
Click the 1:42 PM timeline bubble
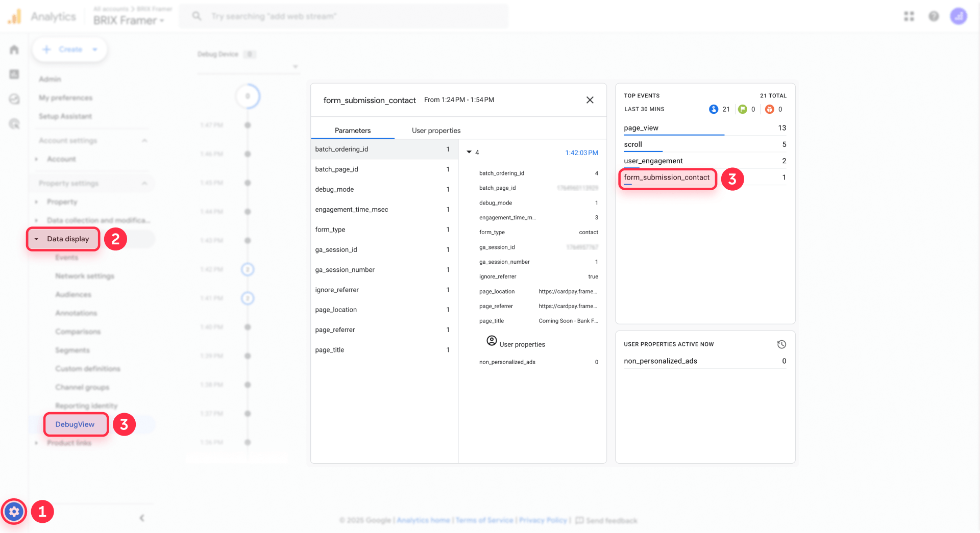pyautogui.click(x=248, y=269)
